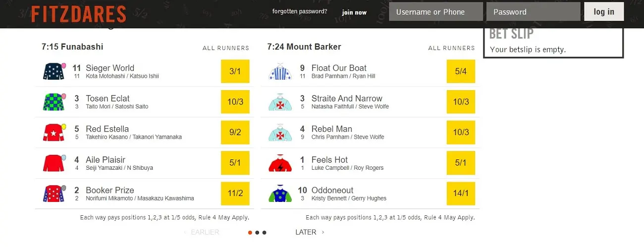The height and width of the screenshot is (247, 644).
Task: Show All Runners for 7:24 Mount Barker
Action: [451, 48]
